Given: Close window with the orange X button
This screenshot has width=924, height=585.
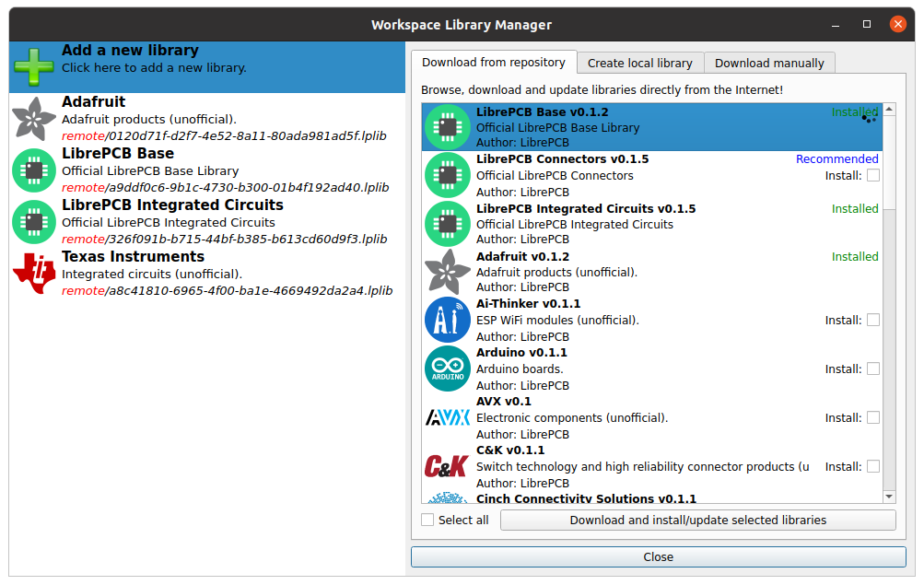Looking at the screenshot, I should point(897,24).
